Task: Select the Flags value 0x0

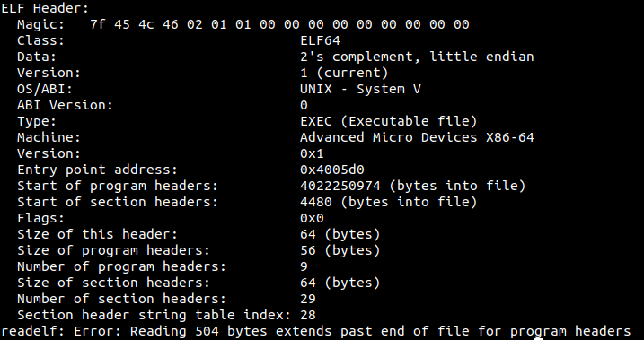Action: [x=312, y=218]
